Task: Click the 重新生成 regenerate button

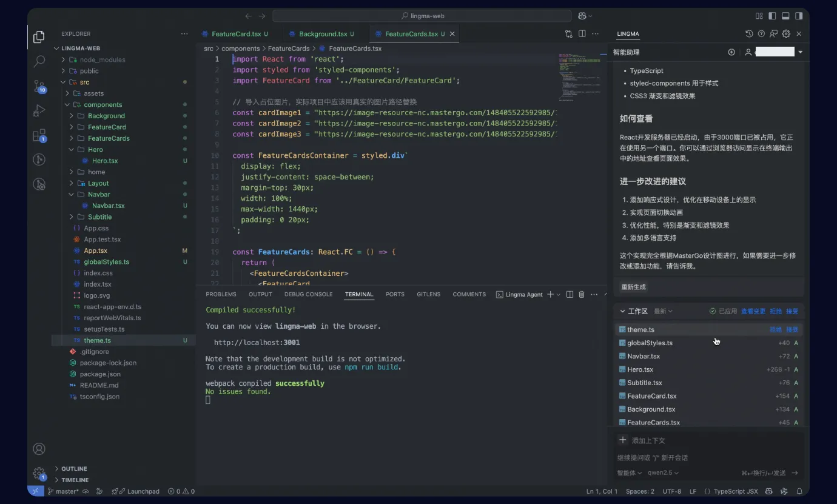Action: pos(633,287)
